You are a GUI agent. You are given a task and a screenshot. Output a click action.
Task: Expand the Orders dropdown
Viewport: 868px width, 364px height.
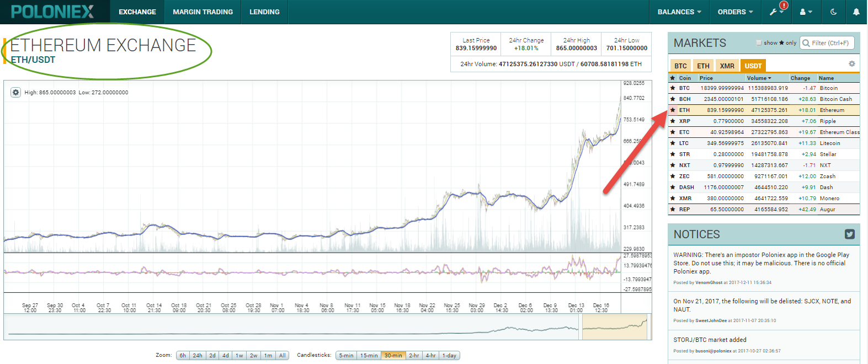735,12
